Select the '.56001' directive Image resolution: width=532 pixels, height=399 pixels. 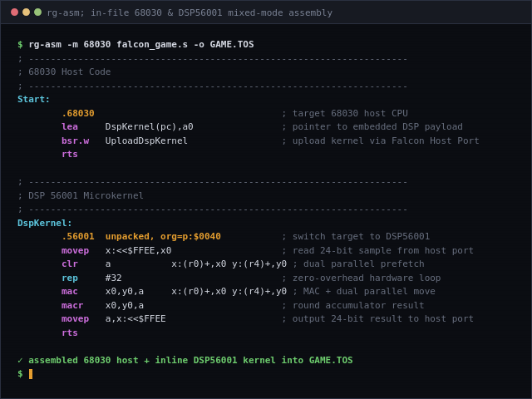point(78,236)
